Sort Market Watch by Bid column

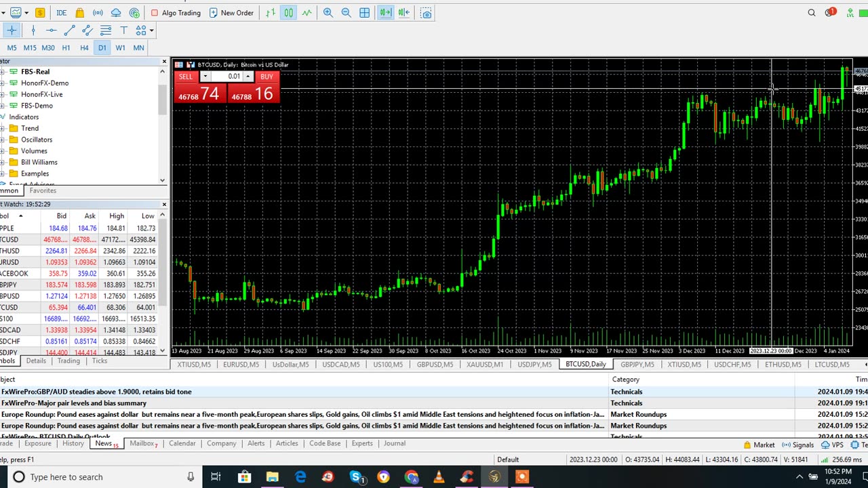[x=61, y=216]
